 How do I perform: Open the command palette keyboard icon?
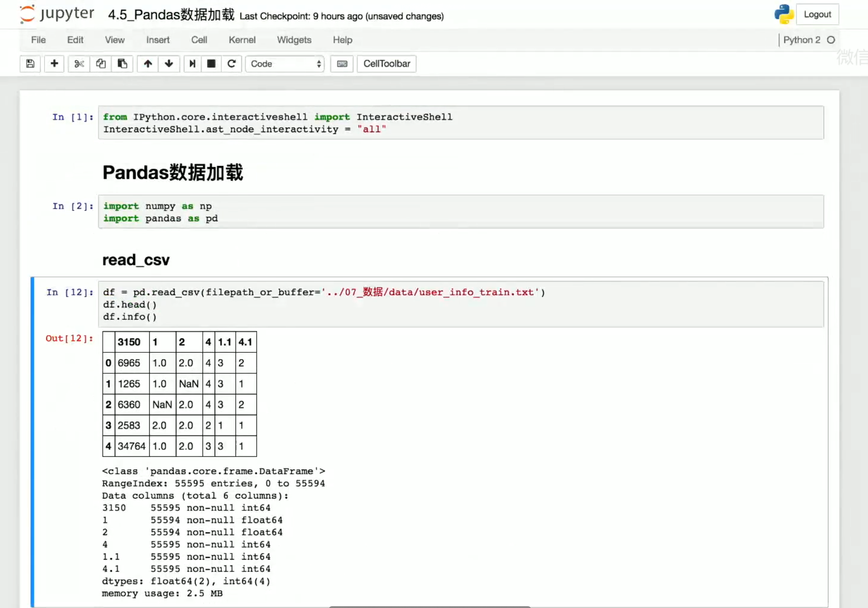pyautogui.click(x=342, y=64)
